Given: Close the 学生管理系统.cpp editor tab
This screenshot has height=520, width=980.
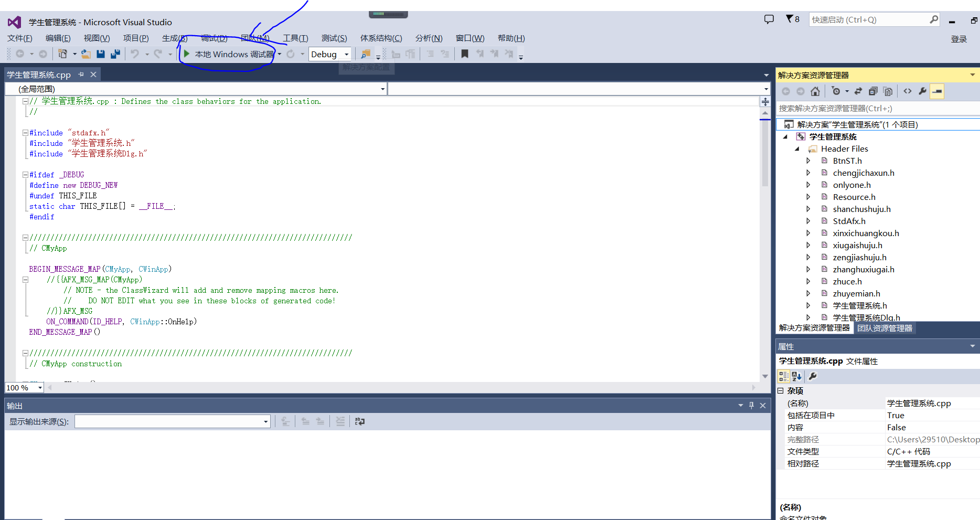Looking at the screenshot, I should click(x=93, y=75).
